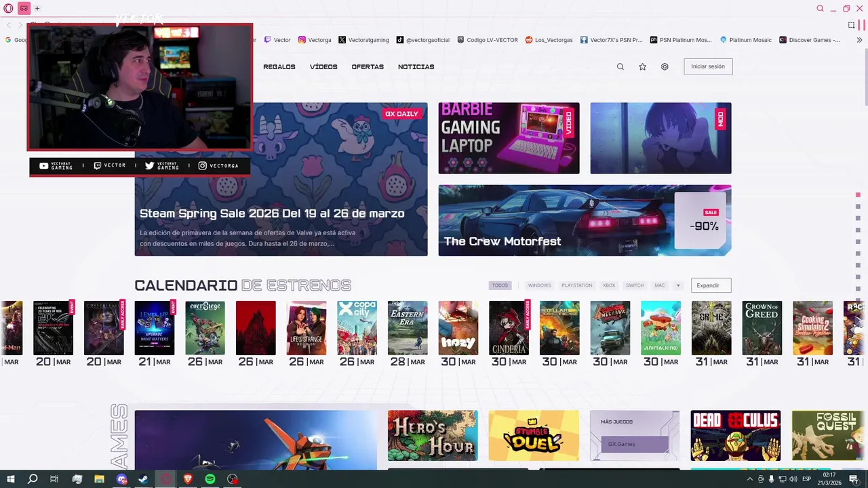
Task: Show more bookmarks with the chevron
Action: (859, 40)
